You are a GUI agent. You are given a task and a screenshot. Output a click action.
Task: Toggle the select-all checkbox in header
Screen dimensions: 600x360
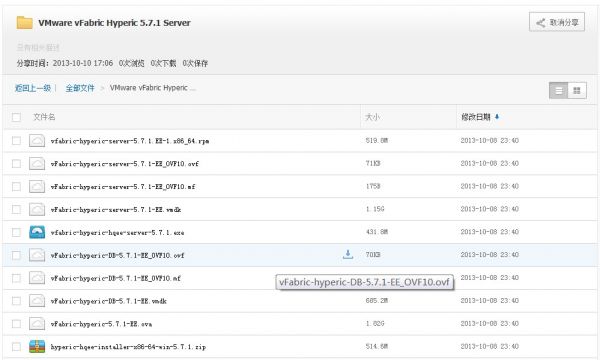coord(16,117)
